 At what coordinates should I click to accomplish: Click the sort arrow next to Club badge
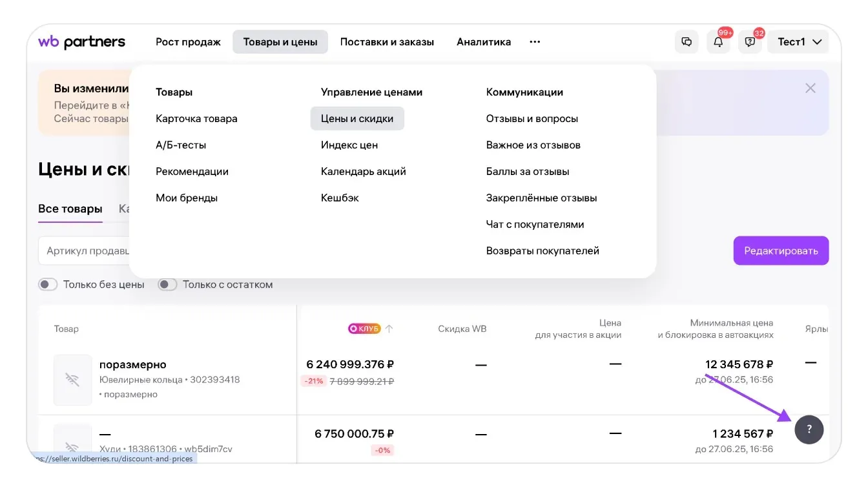[x=389, y=329]
